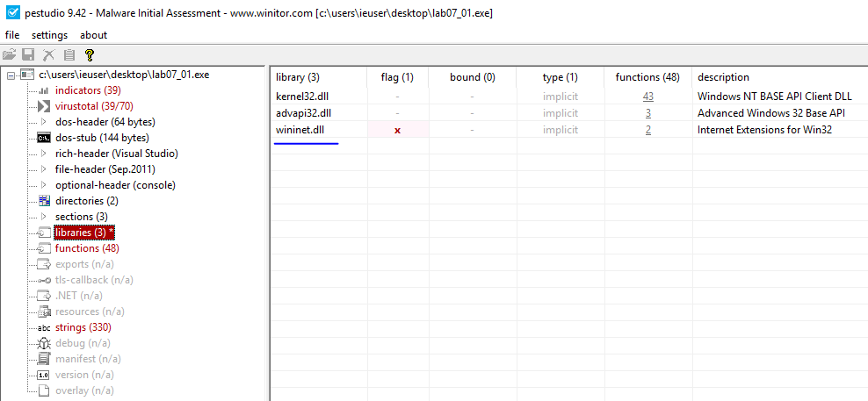868x401 pixels.
Task: Click the exports node icon
Action: [x=44, y=264]
